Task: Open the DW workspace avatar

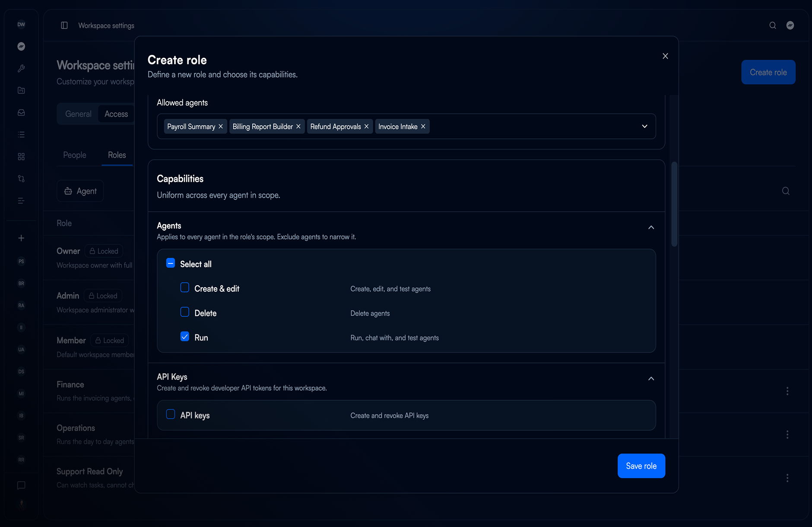Action: click(x=21, y=24)
